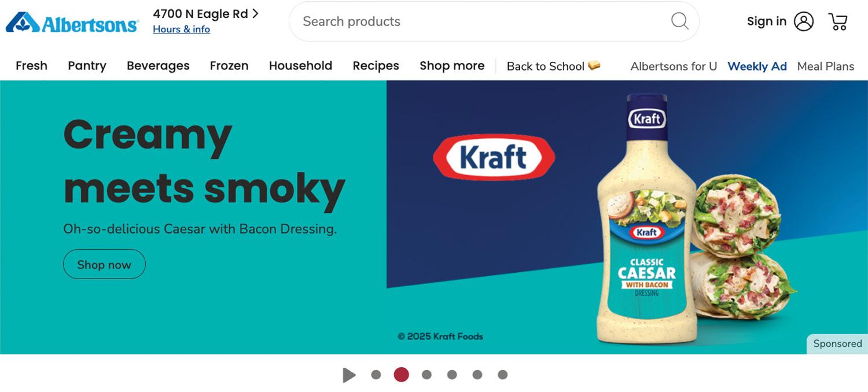This screenshot has height=392, width=868.
Task: Select the first carousel dot
Action: (x=376, y=375)
